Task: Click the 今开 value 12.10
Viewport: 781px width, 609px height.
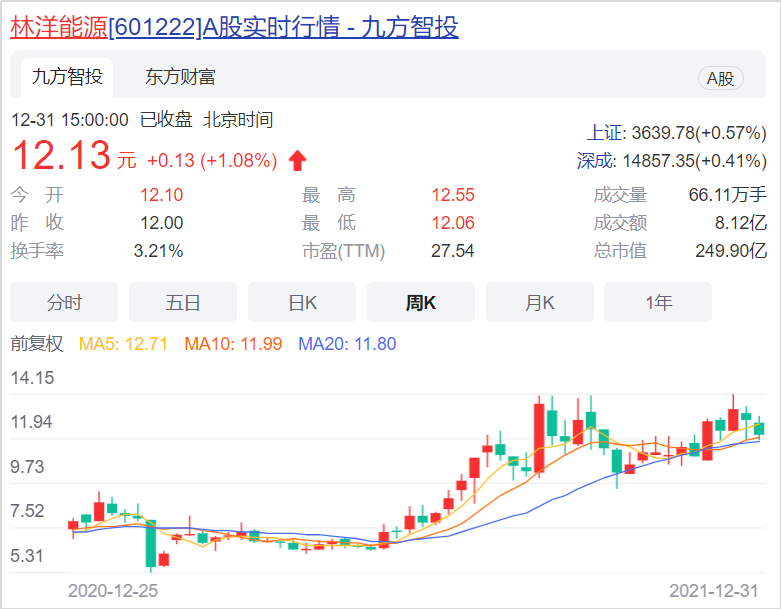Action: coord(161,195)
